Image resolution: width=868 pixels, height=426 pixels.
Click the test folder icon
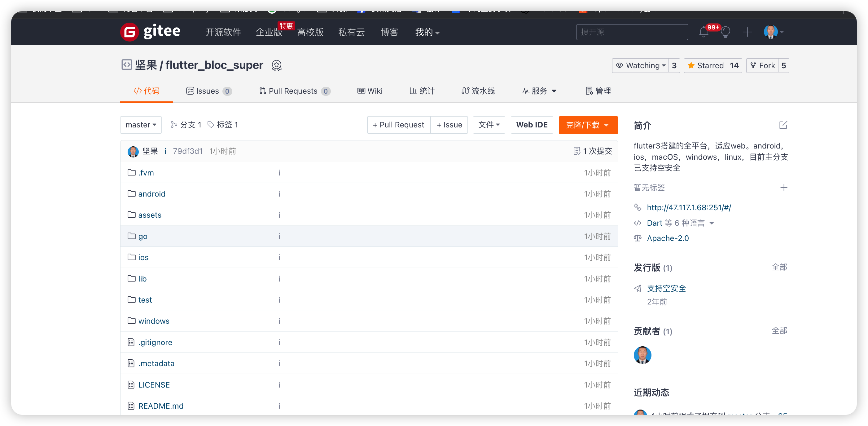point(131,300)
